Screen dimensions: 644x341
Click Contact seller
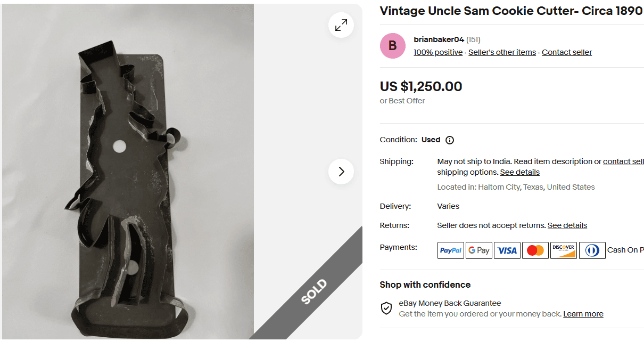[566, 52]
